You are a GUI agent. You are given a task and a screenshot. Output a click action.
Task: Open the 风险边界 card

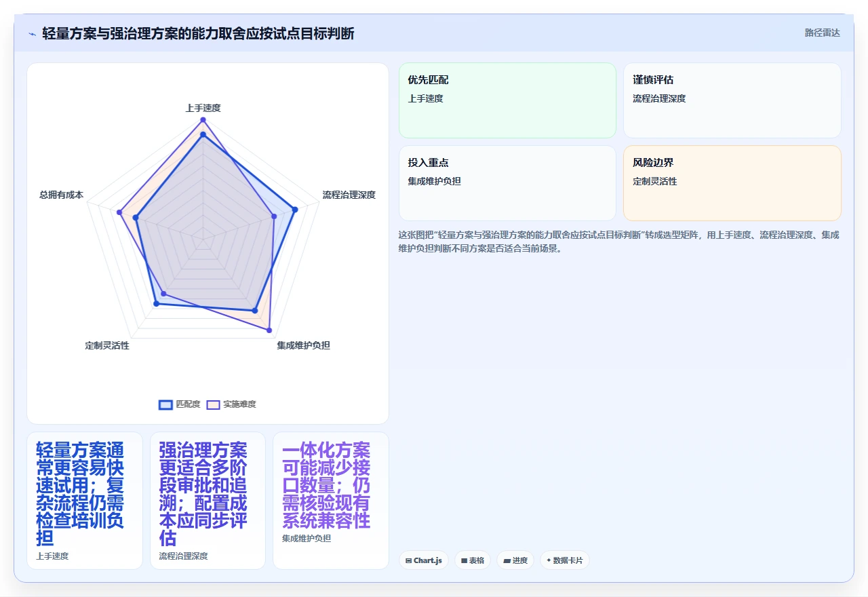click(732, 183)
